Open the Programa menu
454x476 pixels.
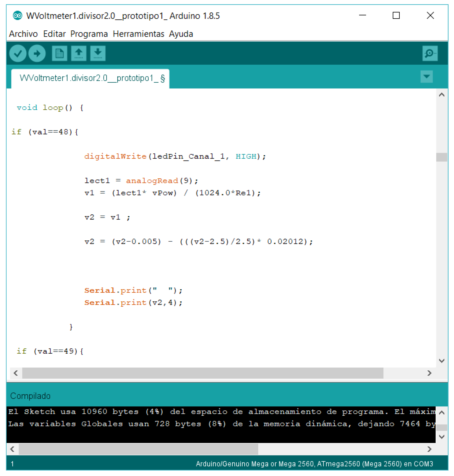[x=89, y=34]
